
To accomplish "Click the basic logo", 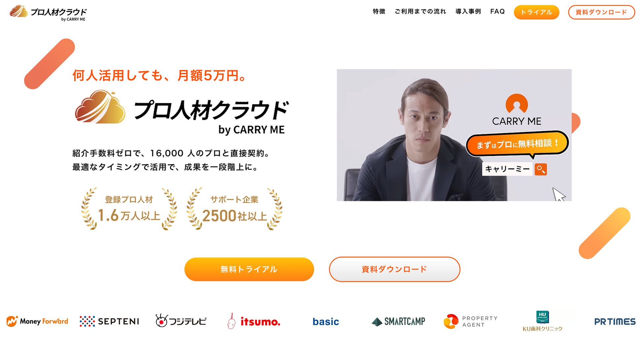I will 326,322.
